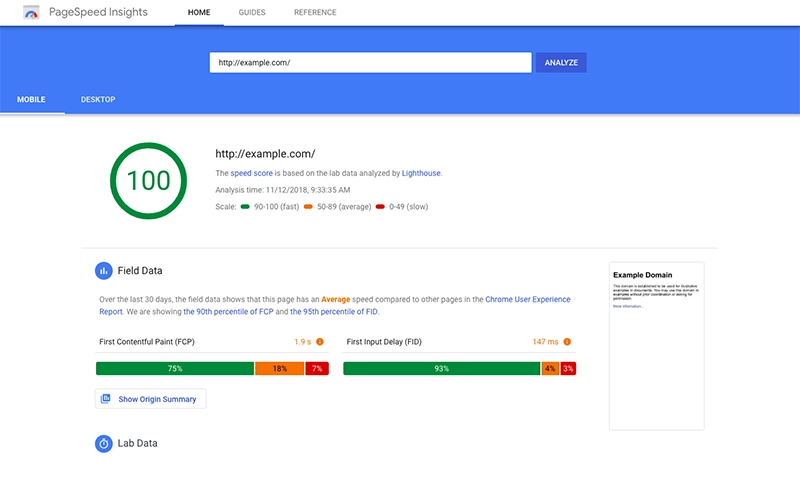Click the info icon next to 147 ms
Screen dimensions: 800x500
click(567, 342)
